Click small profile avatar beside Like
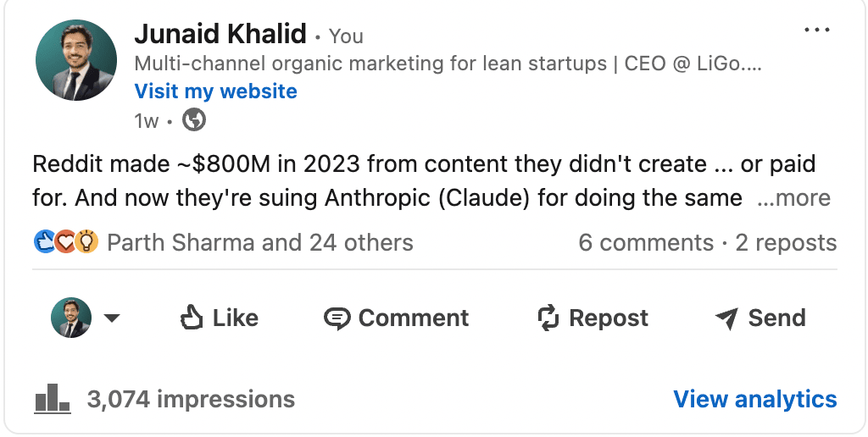 point(71,318)
